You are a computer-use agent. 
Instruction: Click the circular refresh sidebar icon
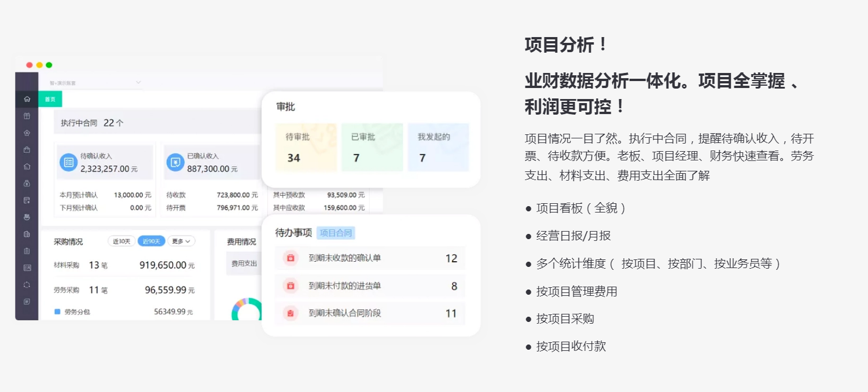coord(27,284)
